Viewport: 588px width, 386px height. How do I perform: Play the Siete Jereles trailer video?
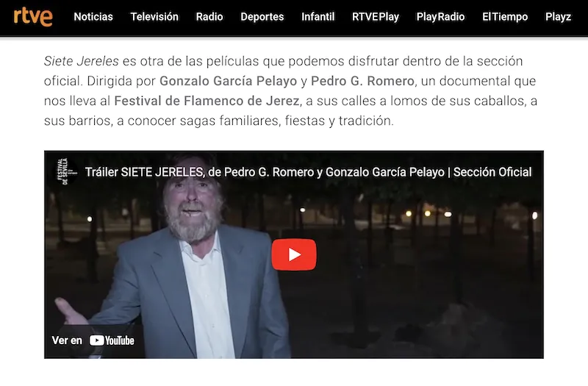[x=293, y=254]
